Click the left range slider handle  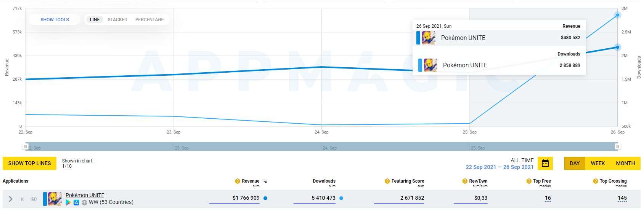26,146
